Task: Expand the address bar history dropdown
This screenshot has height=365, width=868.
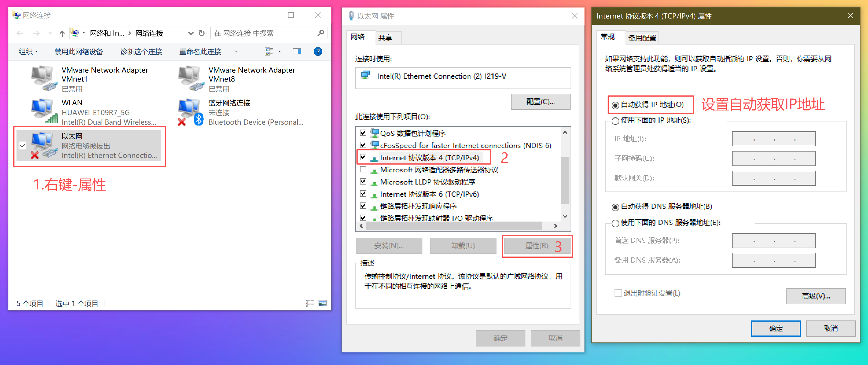Action: point(191,33)
